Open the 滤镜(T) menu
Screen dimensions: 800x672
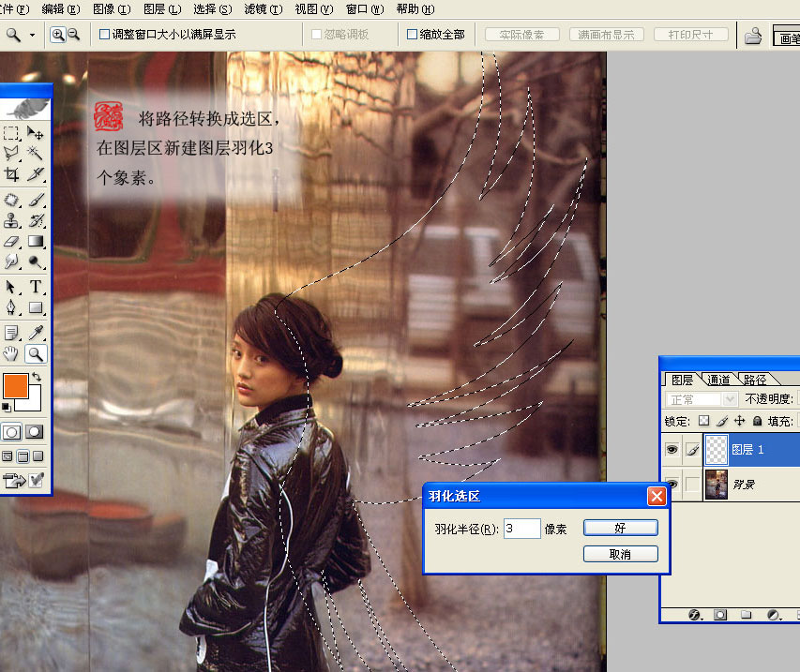click(x=264, y=8)
